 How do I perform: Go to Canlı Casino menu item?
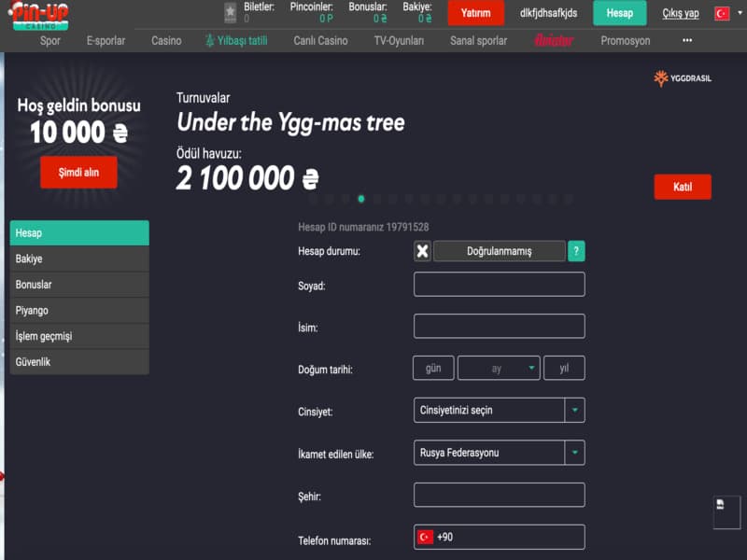320,41
